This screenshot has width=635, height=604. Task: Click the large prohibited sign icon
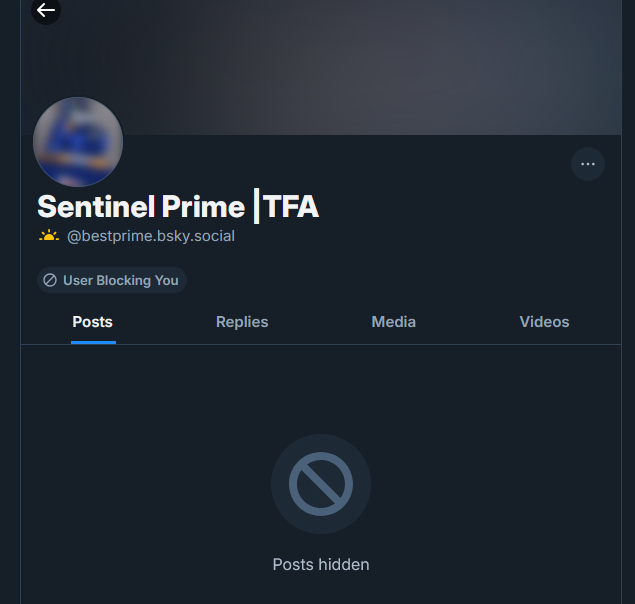[320, 484]
